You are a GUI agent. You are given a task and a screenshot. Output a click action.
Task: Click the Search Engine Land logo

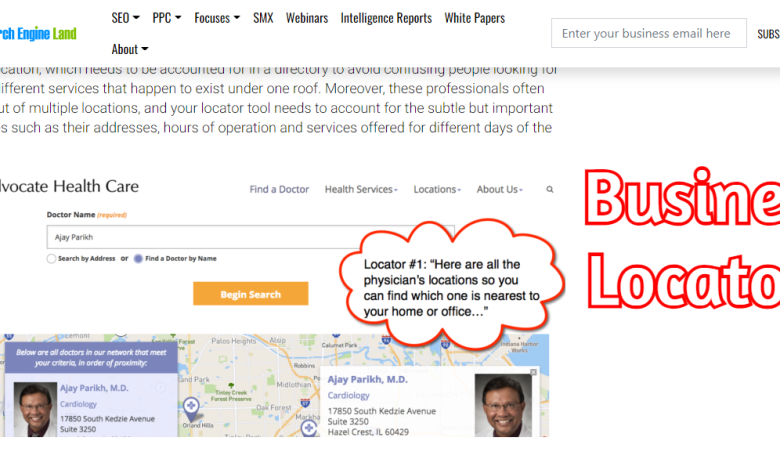[38, 33]
